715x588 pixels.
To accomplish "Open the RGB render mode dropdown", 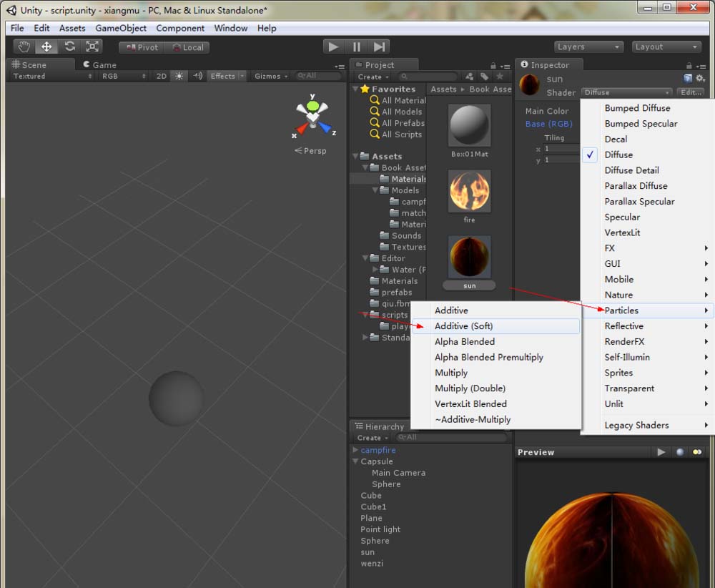I will 123,76.
